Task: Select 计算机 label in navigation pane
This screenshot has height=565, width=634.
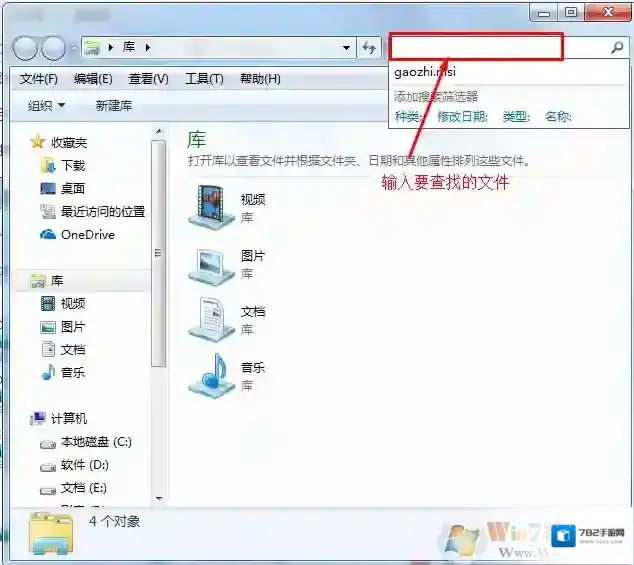Action: pyautogui.click(x=69, y=419)
